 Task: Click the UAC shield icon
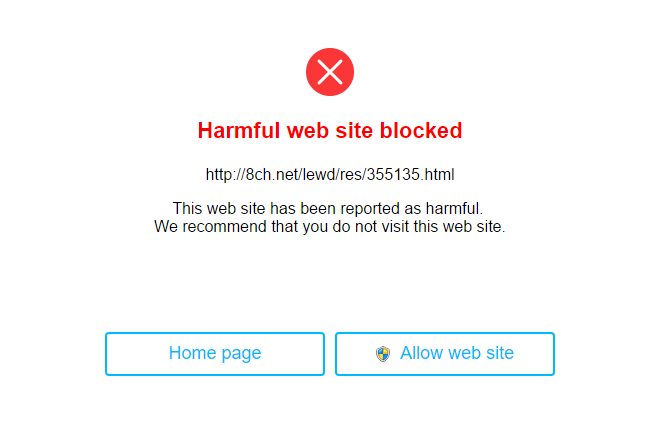pyautogui.click(x=383, y=354)
